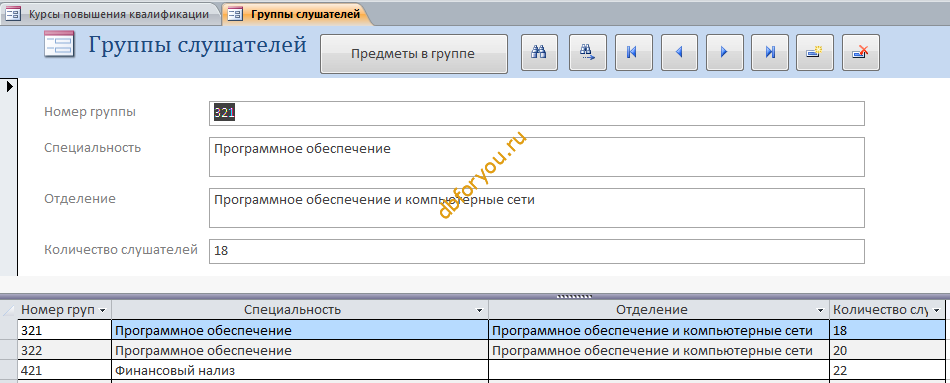Go to the last record
This screenshot has width=950, height=383.
(x=770, y=53)
